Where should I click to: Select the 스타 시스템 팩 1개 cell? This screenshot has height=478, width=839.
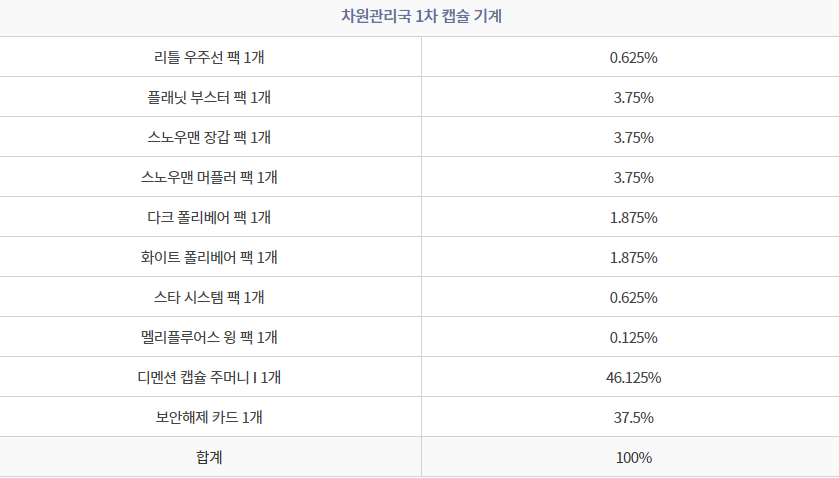[209, 297]
